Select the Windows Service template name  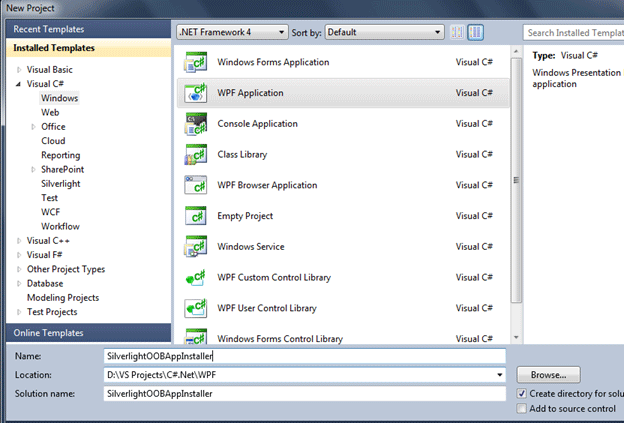click(x=251, y=247)
